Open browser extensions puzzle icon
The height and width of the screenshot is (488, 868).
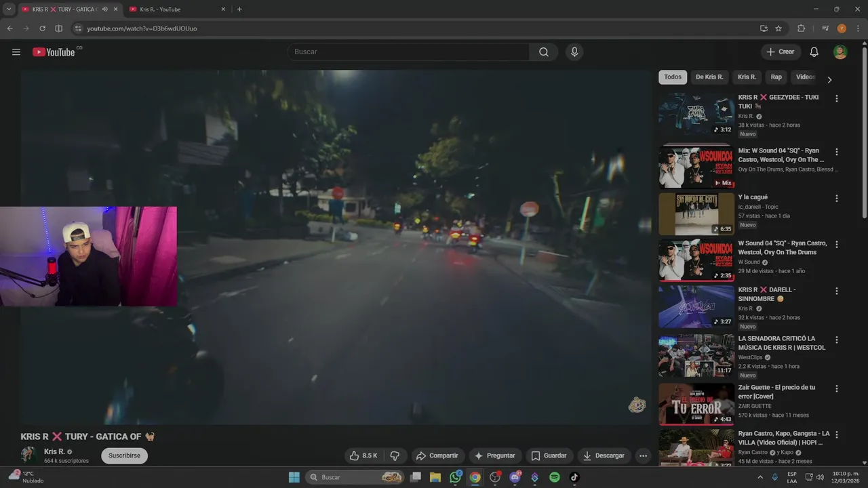802,28
